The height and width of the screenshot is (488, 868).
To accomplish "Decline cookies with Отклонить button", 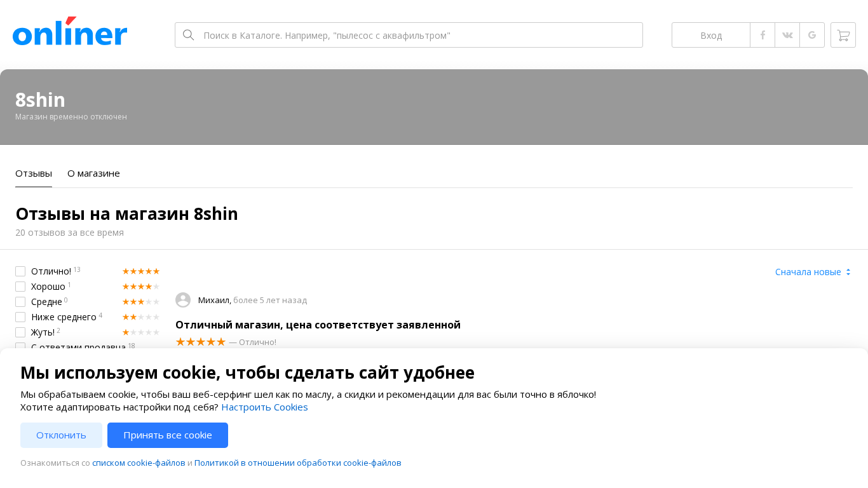I will [61, 435].
